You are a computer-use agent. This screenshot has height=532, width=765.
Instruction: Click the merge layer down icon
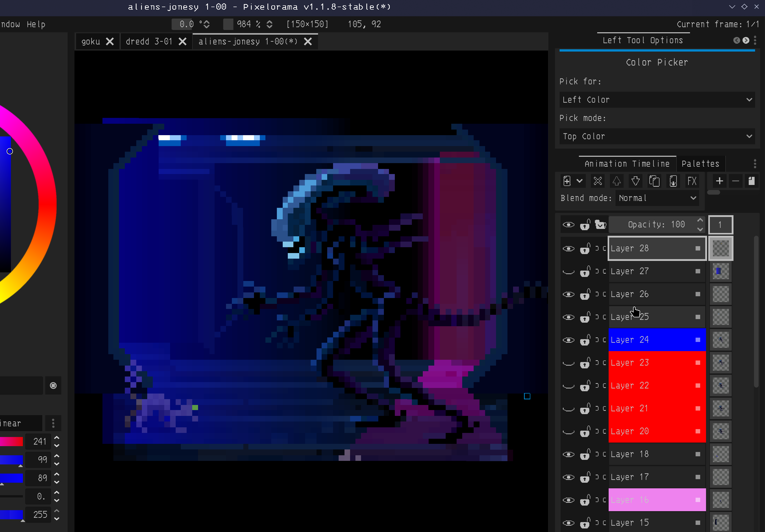pyautogui.click(x=673, y=181)
